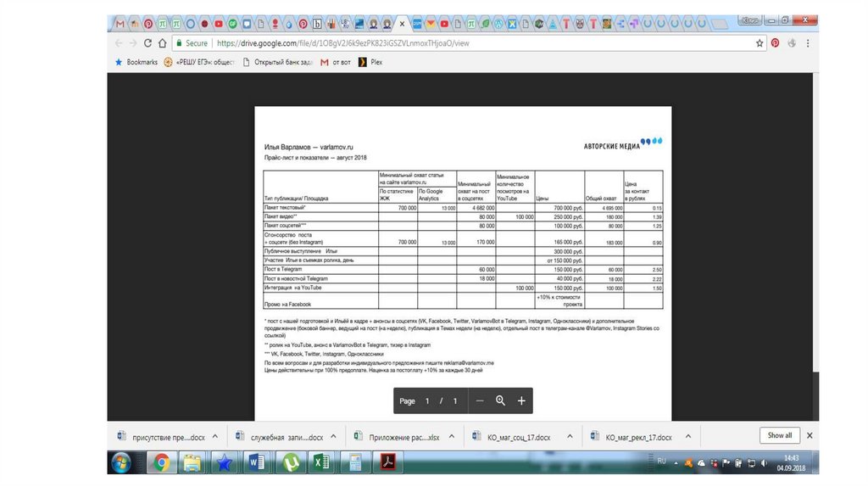Click Chrome icon in the taskbar
The width and height of the screenshot is (868, 487).
coord(162,462)
